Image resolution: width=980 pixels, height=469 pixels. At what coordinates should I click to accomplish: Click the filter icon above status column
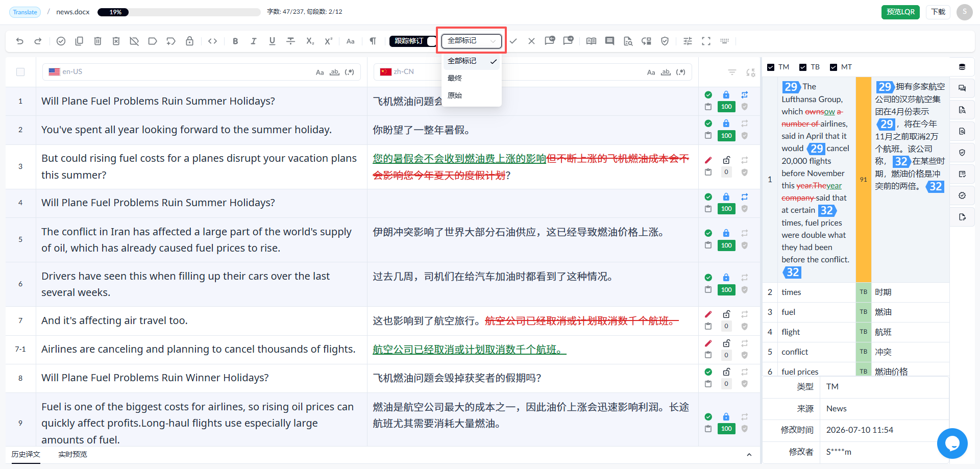click(x=732, y=72)
